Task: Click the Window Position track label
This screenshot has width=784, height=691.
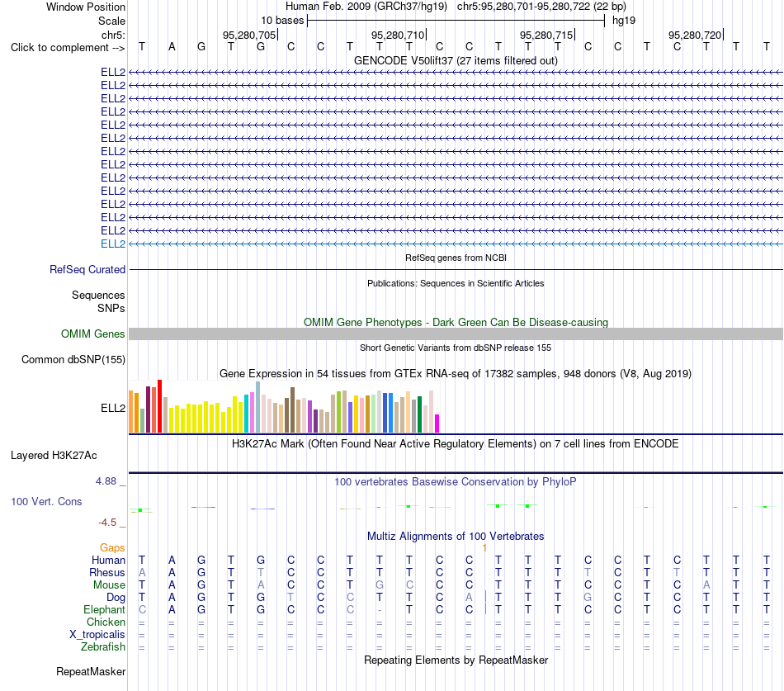Action: point(86,7)
